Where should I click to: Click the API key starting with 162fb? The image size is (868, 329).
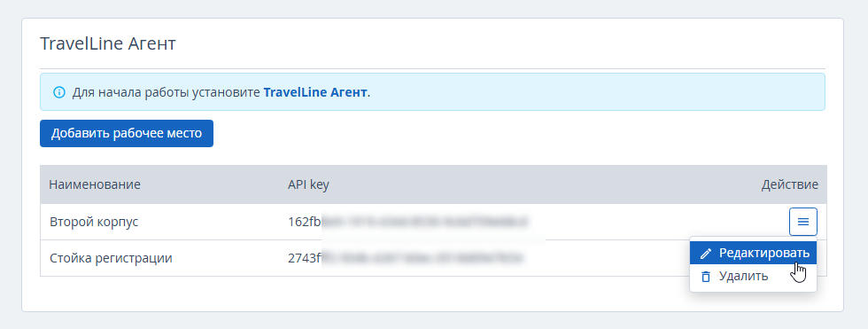408,222
